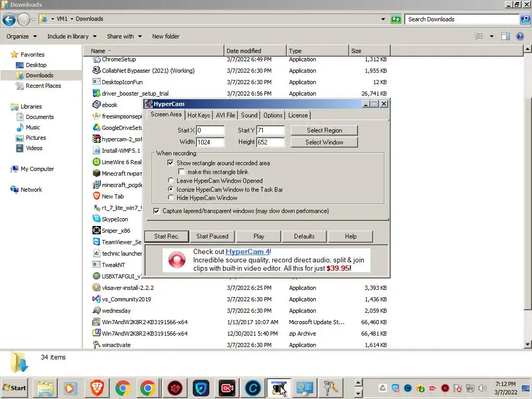Switch to the Sound tab
The width and height of the screenshot is (532, 399).
tap(249, 115)
